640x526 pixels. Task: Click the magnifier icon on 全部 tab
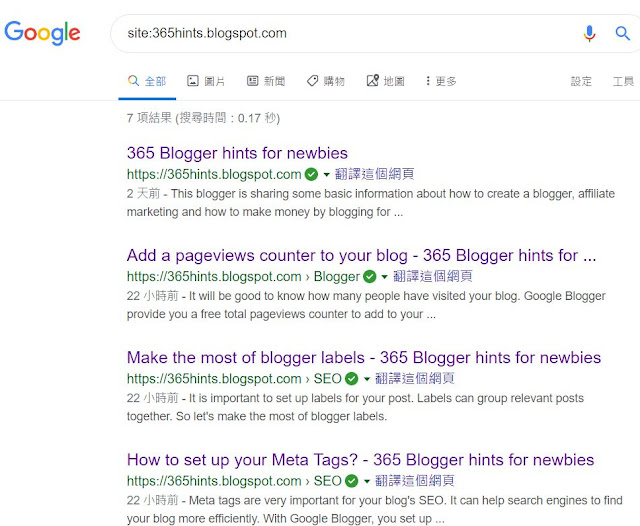[133, 80]
